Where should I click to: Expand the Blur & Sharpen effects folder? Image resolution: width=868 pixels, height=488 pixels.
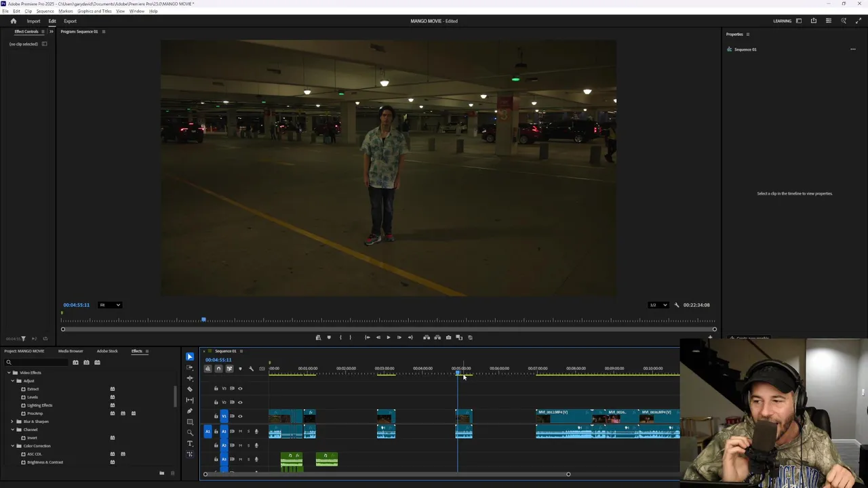[x=12, y=422]
